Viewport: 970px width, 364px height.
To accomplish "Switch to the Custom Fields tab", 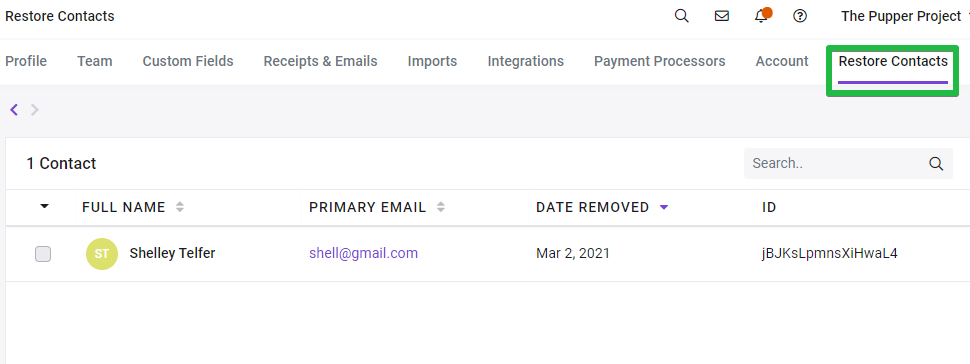I will click(x=188, y=61).
